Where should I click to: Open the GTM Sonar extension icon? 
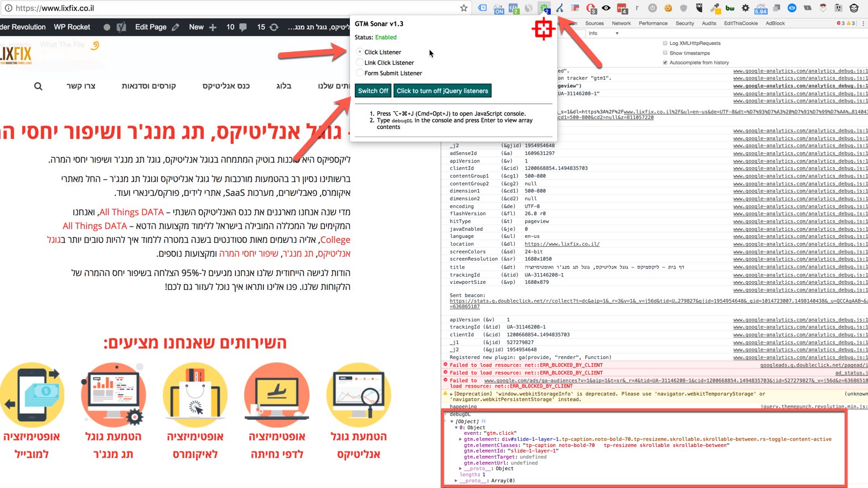[545, 8]
